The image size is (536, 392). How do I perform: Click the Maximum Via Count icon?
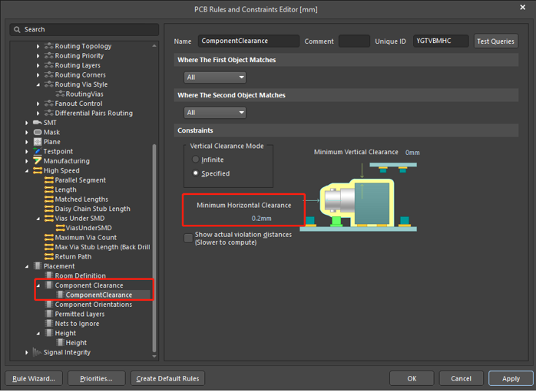[x=49, y=237]
